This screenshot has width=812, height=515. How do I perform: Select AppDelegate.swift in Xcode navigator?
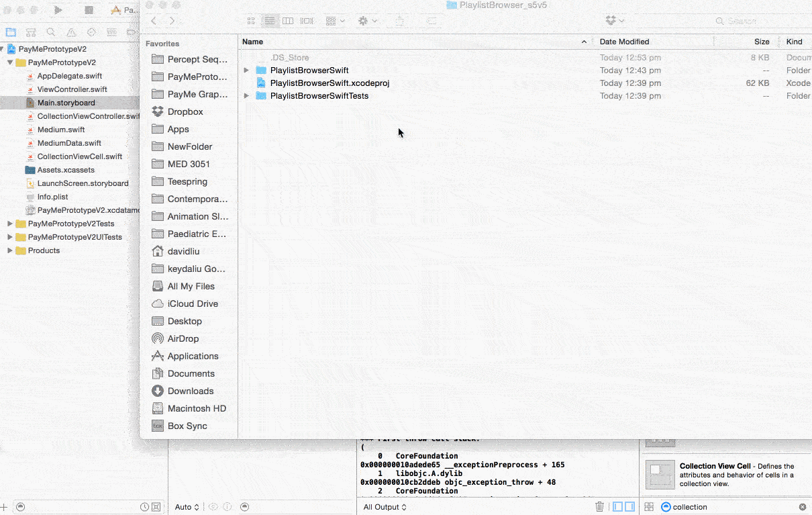pyautogui.click(x=70, y=76)
